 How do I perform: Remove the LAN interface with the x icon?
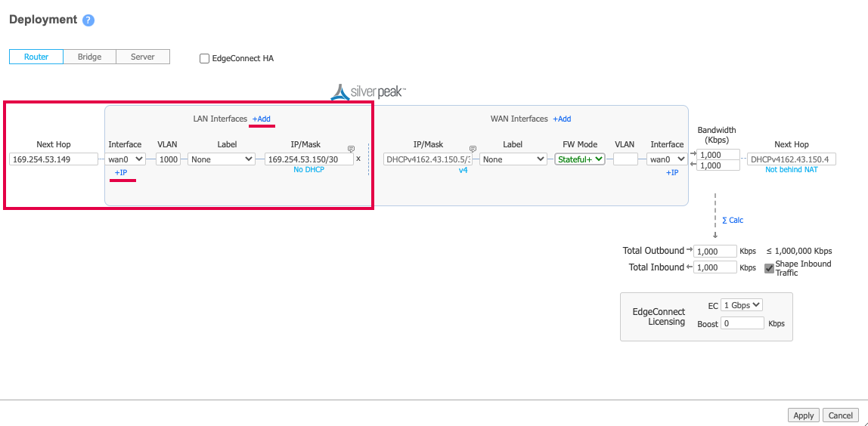point(358,159)
